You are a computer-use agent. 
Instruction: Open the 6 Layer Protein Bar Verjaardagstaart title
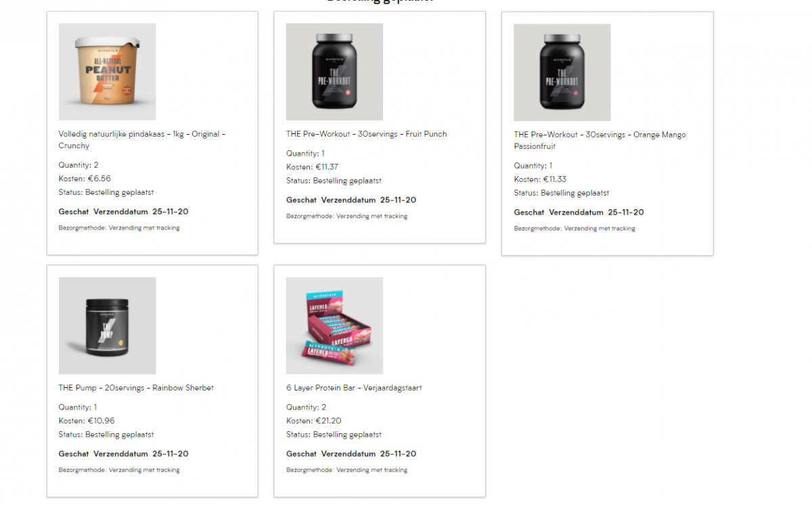(354, 388)
